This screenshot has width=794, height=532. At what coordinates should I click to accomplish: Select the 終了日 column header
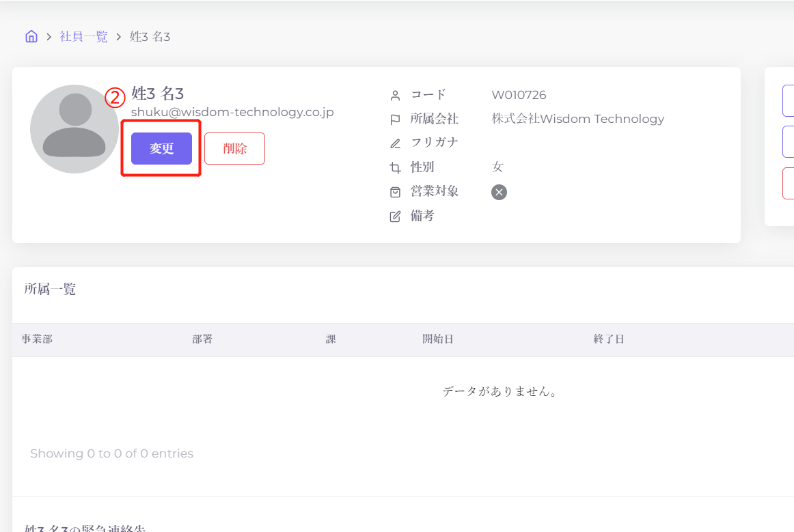608,339
